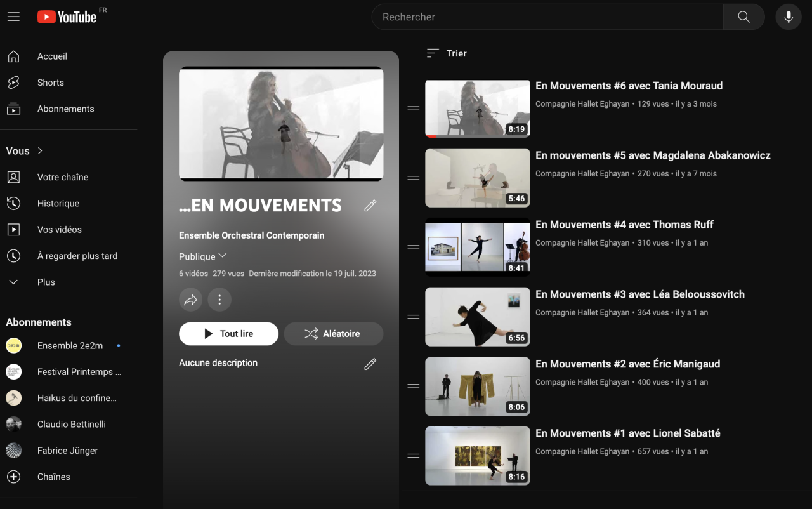
Task: Click the Rechercher search field
Action: click(547, 17)
